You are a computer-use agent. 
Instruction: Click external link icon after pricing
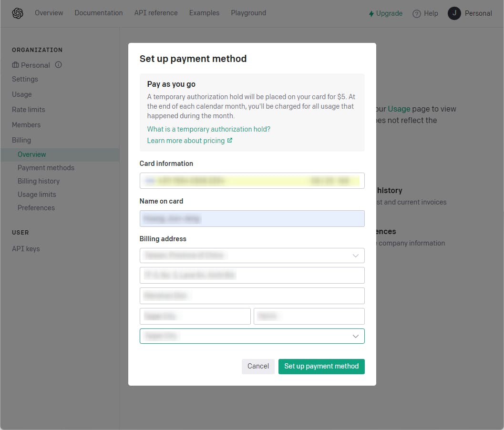[x=230, y=141]
